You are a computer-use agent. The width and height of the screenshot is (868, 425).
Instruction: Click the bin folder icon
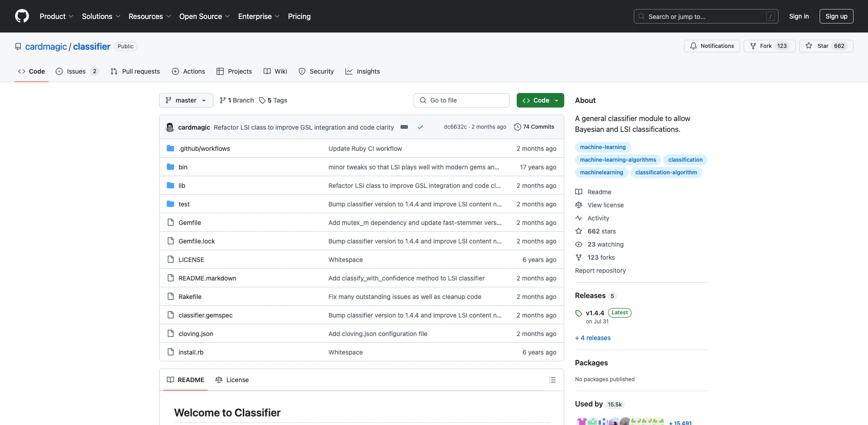pyautogui.click(x=170, y=167)
